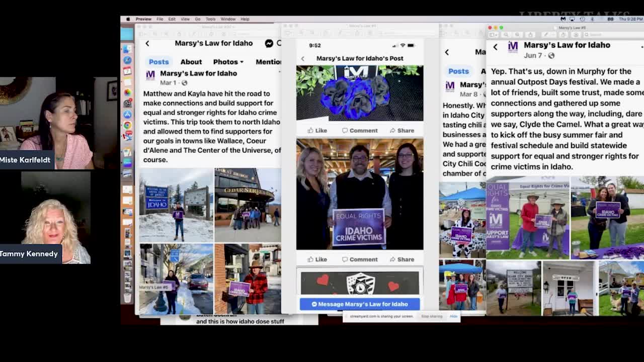Click the globe icon beside Jun 7

point(551,56)
